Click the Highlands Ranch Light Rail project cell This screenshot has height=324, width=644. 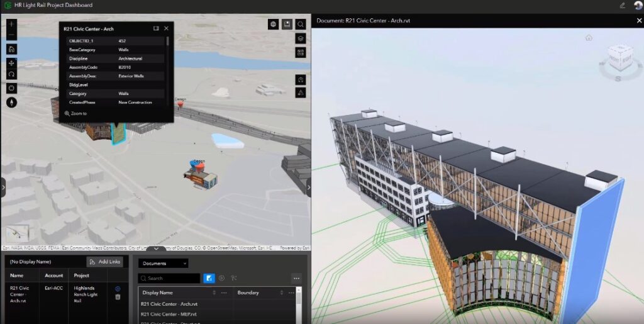pyautogui.click(x=86, y=294)
